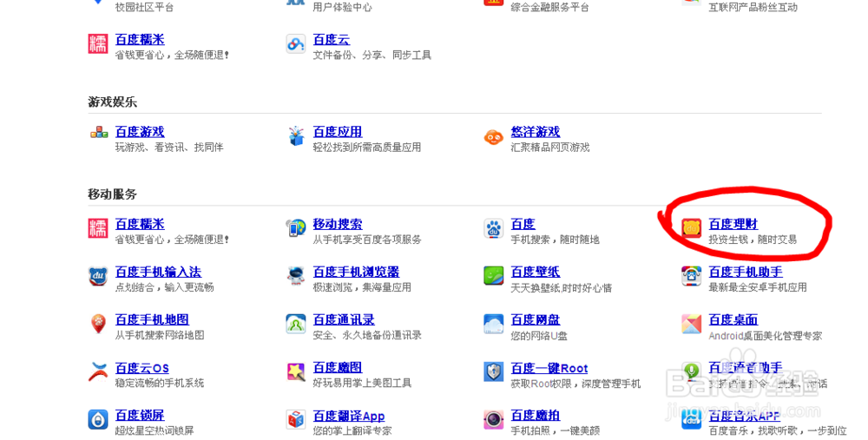Screen dimensions: 868x440
Task: Click the text Android桌面美化管理专家
Action: pos(765,335)
